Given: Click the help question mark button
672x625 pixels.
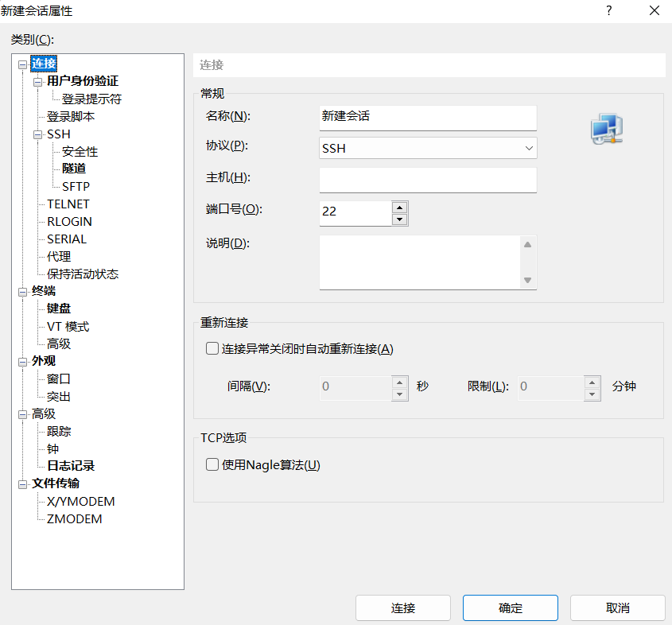Looking at the screenshot, I should coord(609,10).
